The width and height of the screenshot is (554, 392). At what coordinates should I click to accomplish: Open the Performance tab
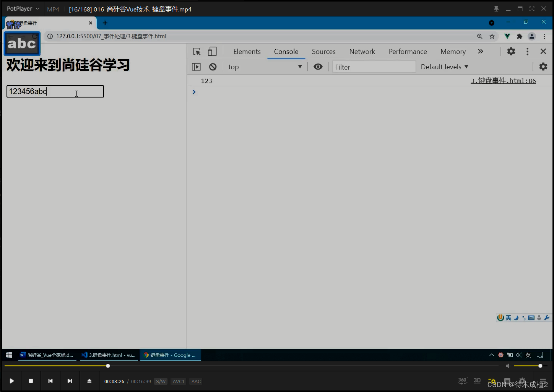(x=408, y=52)
